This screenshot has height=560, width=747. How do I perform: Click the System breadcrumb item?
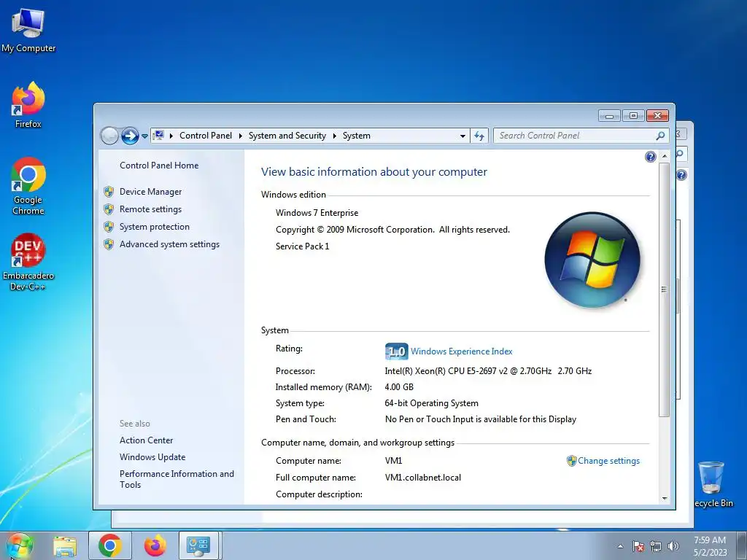click(x=356, y=136)
